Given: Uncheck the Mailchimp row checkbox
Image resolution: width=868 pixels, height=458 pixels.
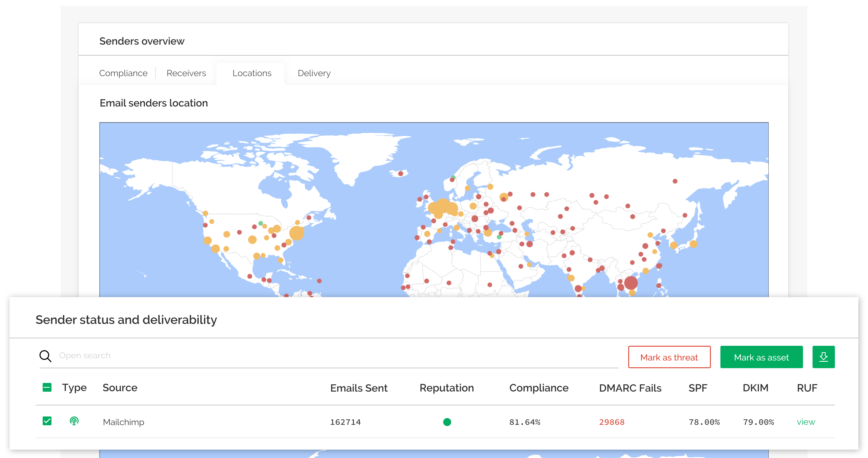Looking at the screenshot, I should point(47,422).
